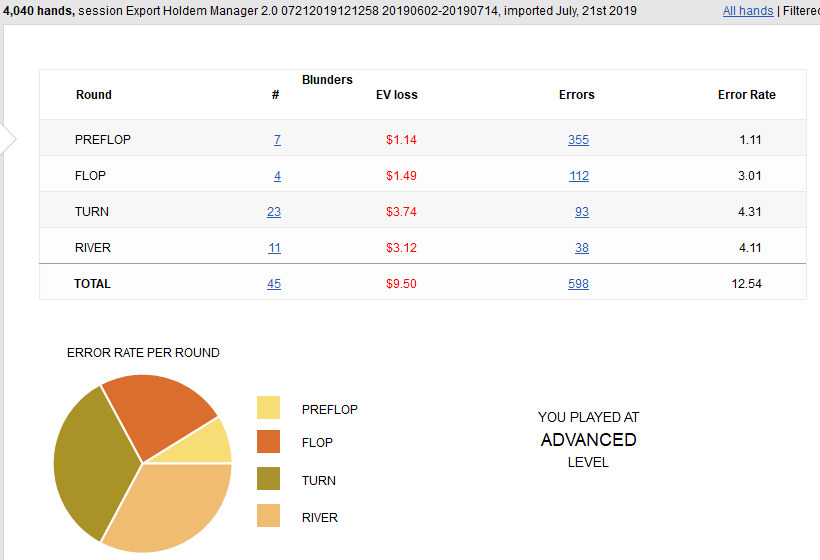Click the $1.49 flop EV loss value
The width and height of the screenshot is (820, 560).
(401, 176)
